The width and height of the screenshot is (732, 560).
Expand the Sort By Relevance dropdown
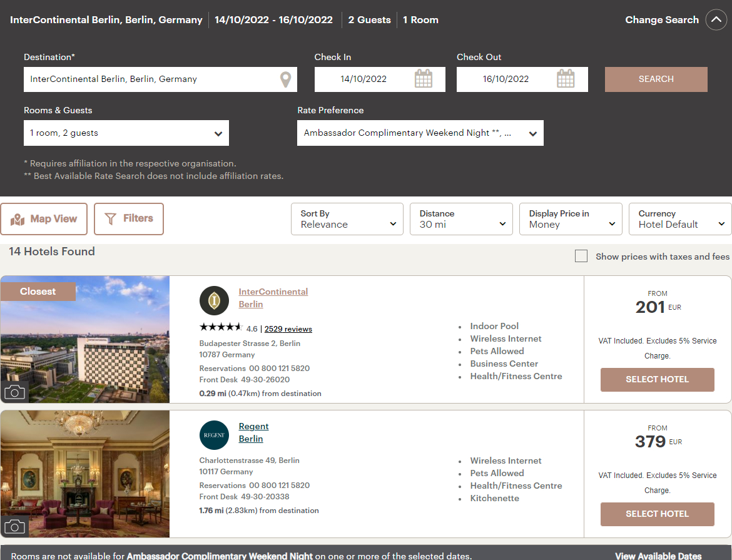347,219
